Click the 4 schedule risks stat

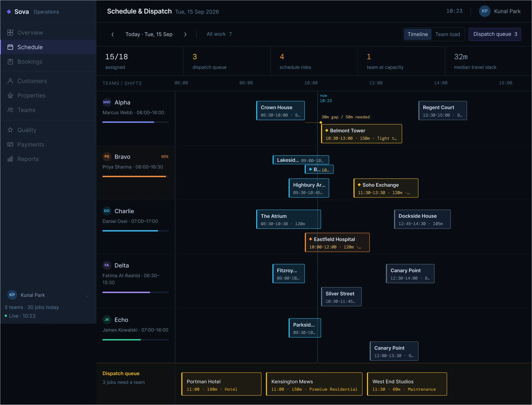(314, 61)
